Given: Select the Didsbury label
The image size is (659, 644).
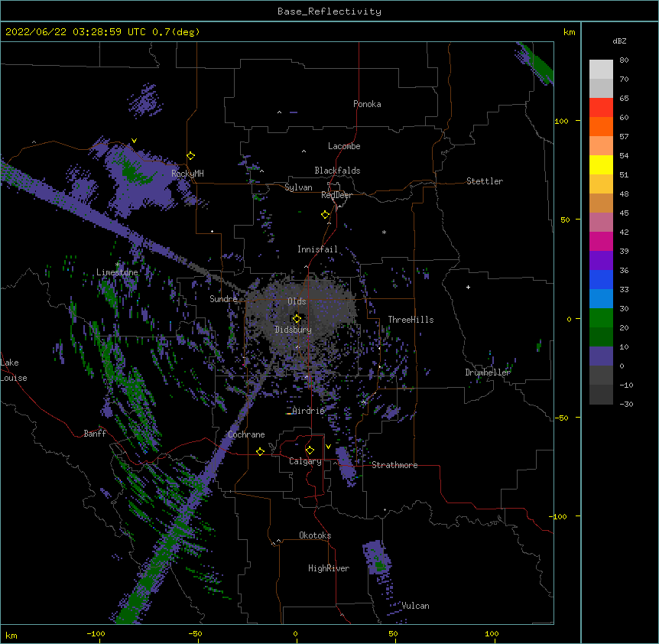Looking at the screenshot, I should (294, 330).
